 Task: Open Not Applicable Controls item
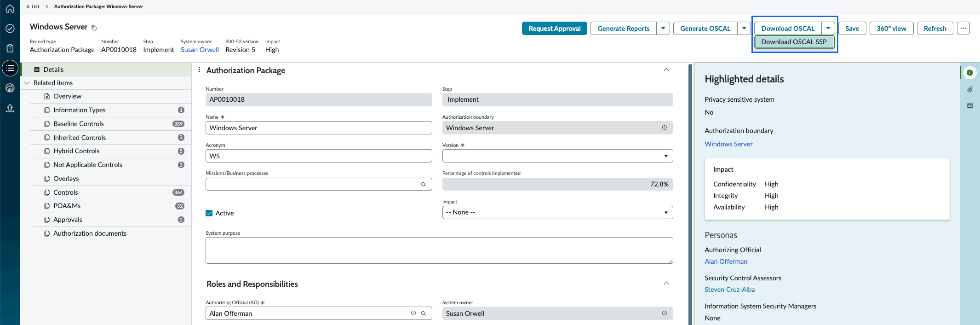pyautogui.click(x=110, y=165)
